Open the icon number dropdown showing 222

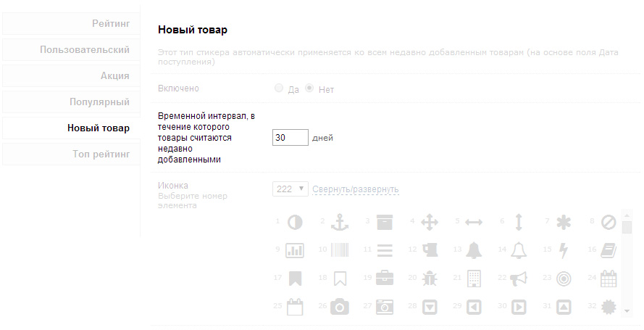290,189
